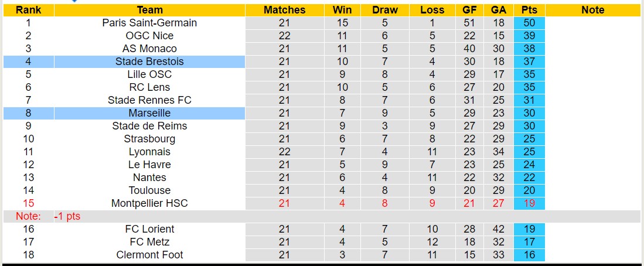Select the Matches column header
The width and height of the screenshot is (644, 266).
[x=284, y=10]
